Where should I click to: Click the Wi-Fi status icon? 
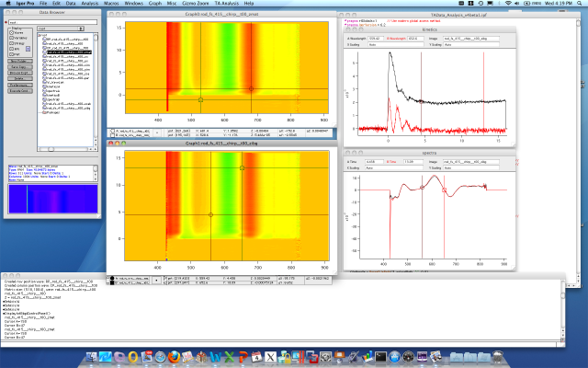tap(508, 3)
